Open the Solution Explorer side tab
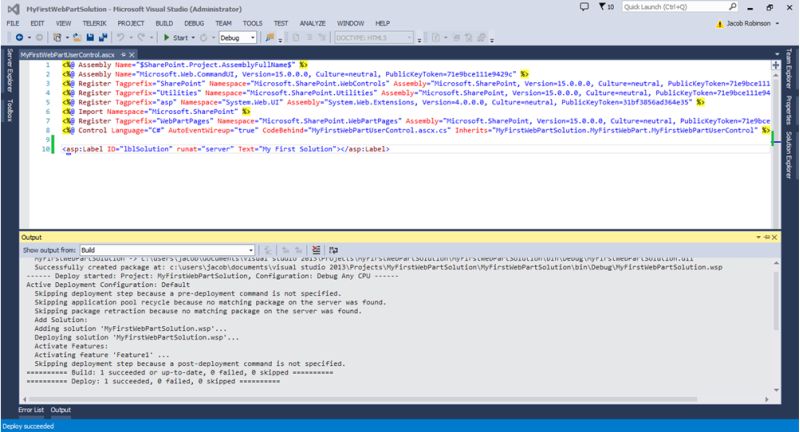This screenshot has height=432, width=800. (x=789, y=155)
